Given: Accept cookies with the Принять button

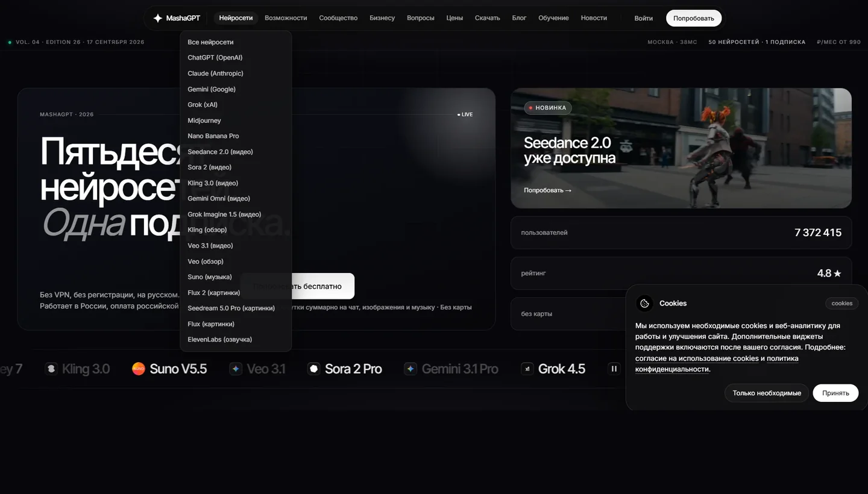Looking at the screenshot, I should [x=835, y=393].
